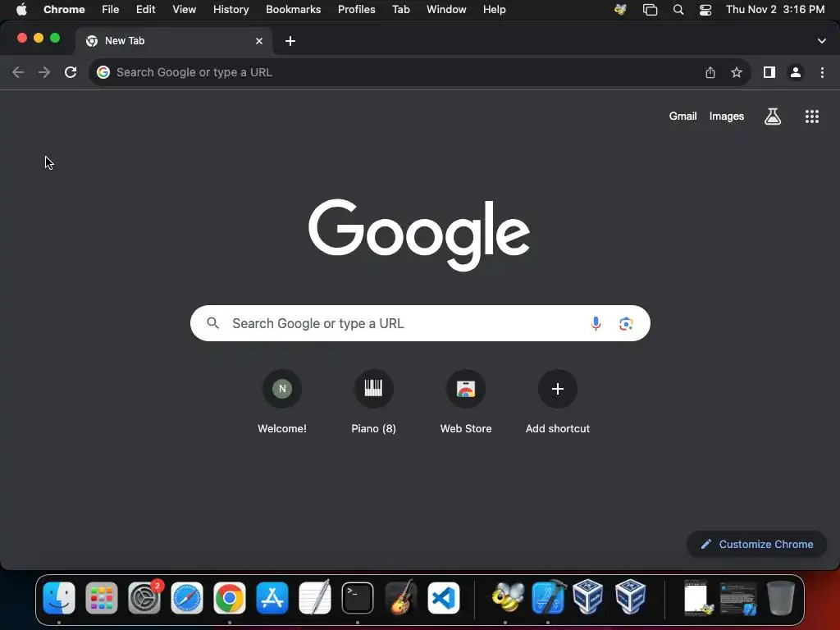Viewport: 840px width, 630px height.
Task: Click the Google search box
Action: point(420,323)
